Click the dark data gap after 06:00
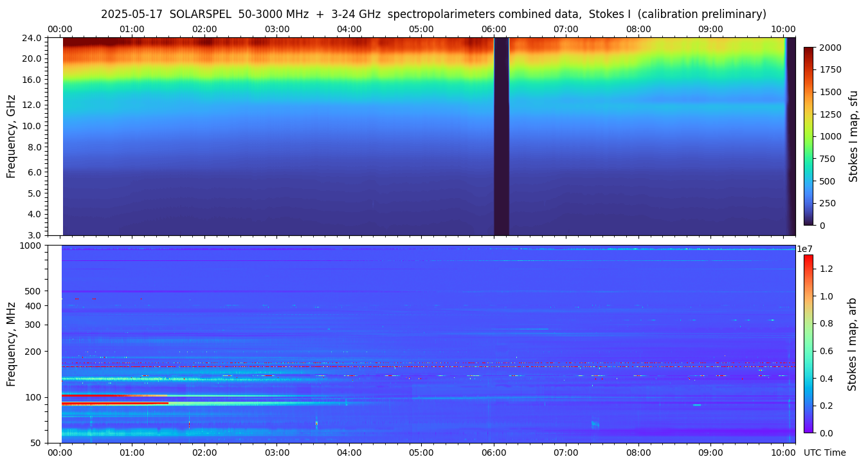This screenshot has width=868, height=466. pos(501,136)
